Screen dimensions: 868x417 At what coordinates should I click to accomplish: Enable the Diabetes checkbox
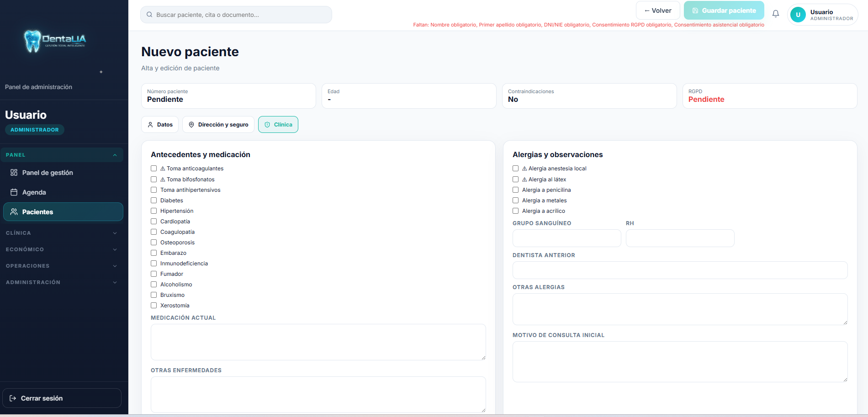[x=154, y=201]
